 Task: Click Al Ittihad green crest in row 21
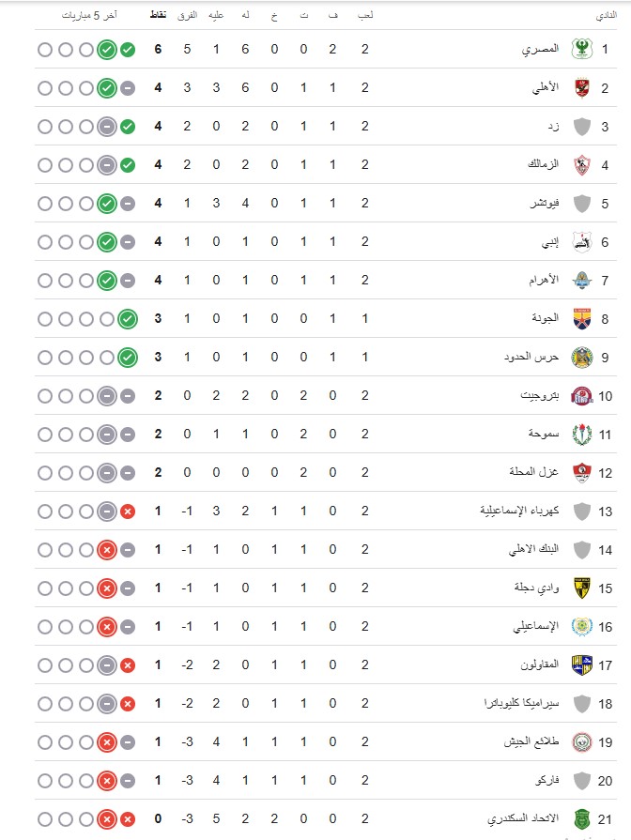point(581,819)
